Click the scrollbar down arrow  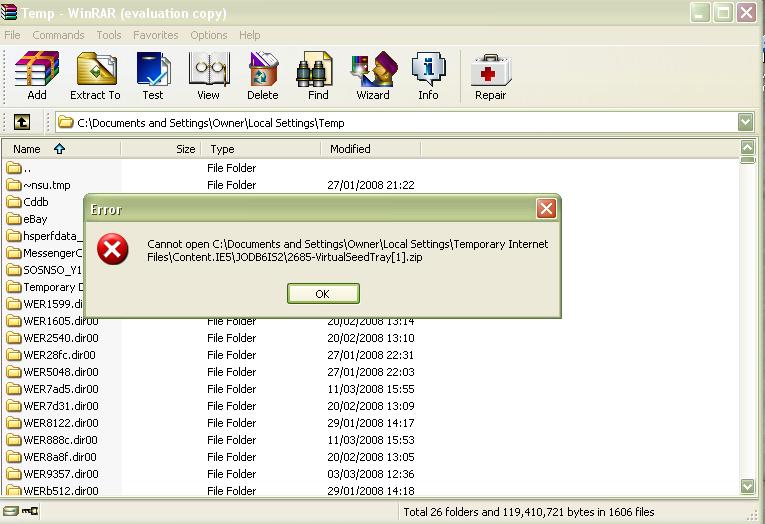(747, 486)
